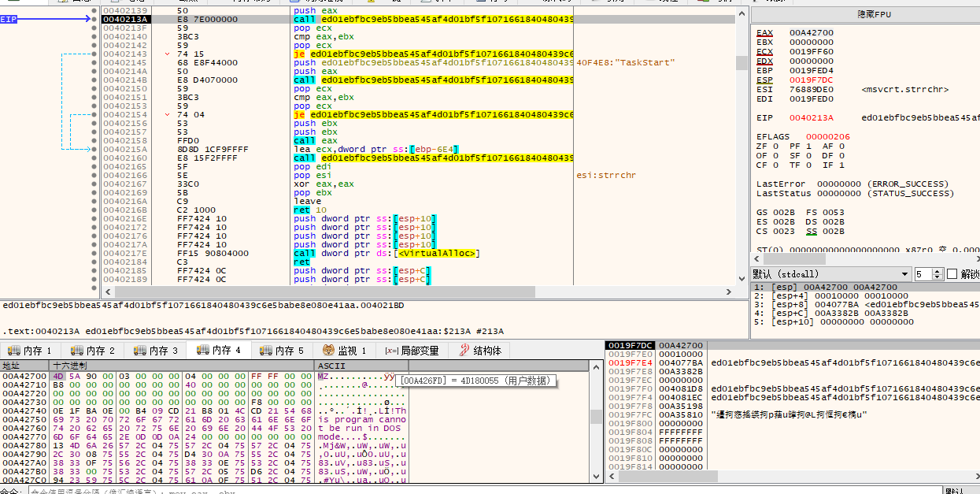
Task: Switch to the 内存 1 dump tab
Action: (30, 351)
